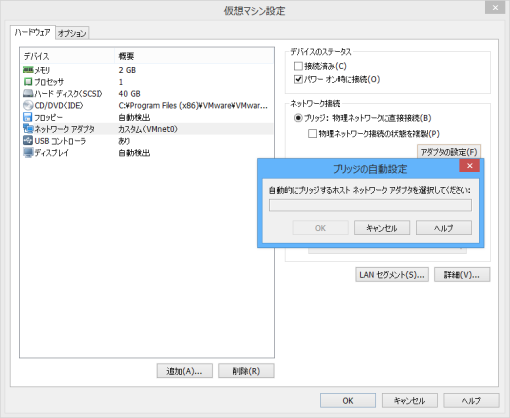Open the dropdown partly hidden behind the dialog
This screenshot has width=510, height=418.
coord(387,250)
